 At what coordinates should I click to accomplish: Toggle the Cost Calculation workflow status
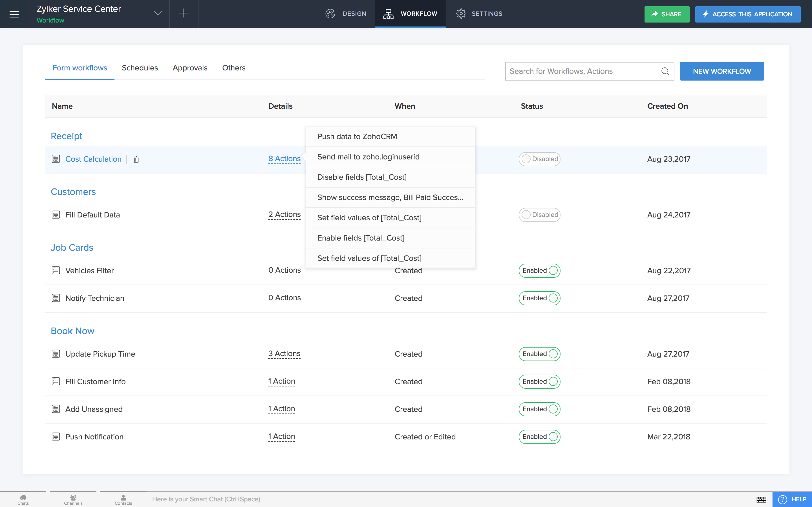pos(539,159)
